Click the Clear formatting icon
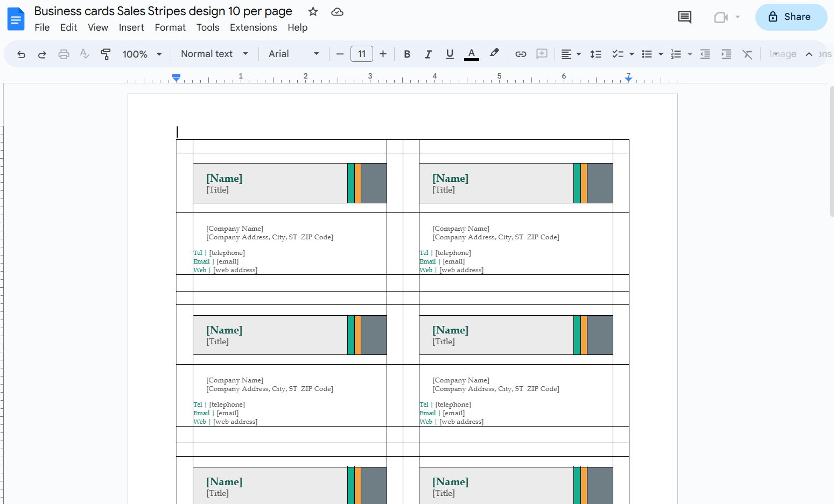 747,54
